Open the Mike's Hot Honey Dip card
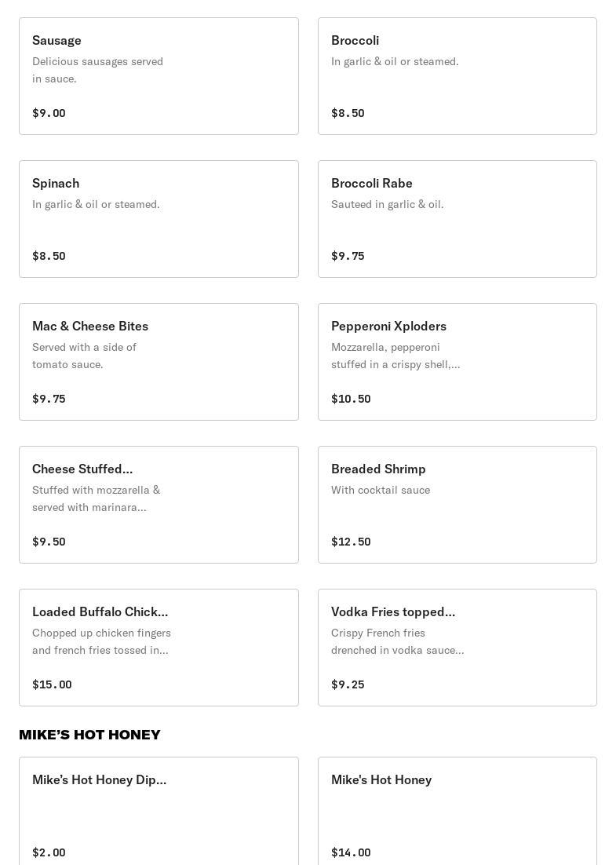616x865 pixels. [x=159, y=812]
